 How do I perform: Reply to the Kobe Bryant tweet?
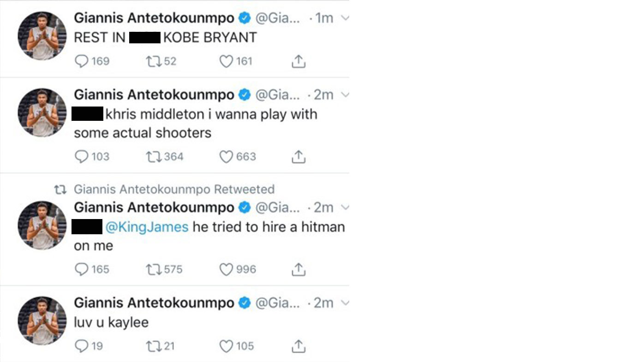(83, 61)
